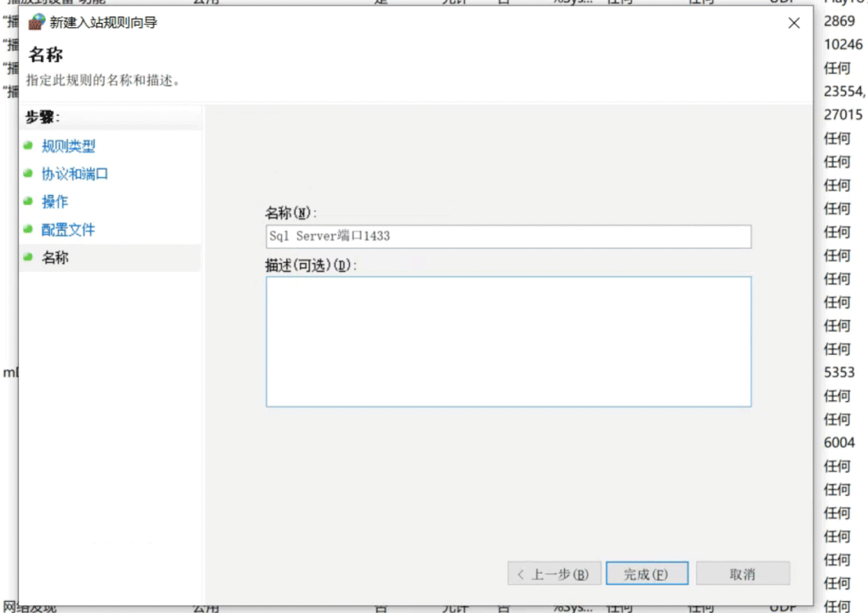Select port value 2869 in background list
868x613 pixels.
(x=839, y=21)
